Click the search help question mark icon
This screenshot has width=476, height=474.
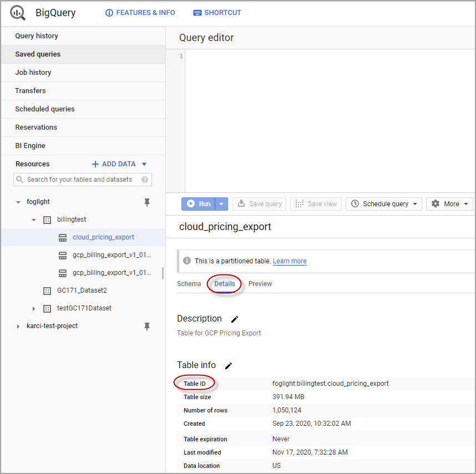(x=145, y=180)
